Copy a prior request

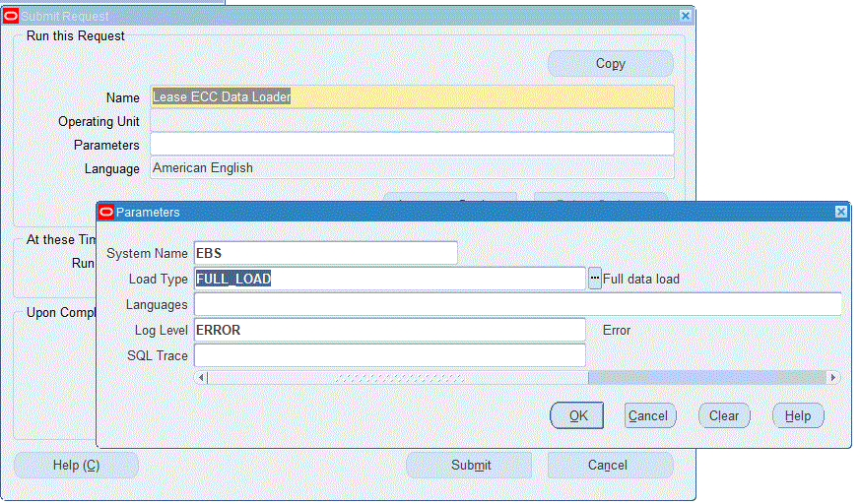(x=611, y=64)
